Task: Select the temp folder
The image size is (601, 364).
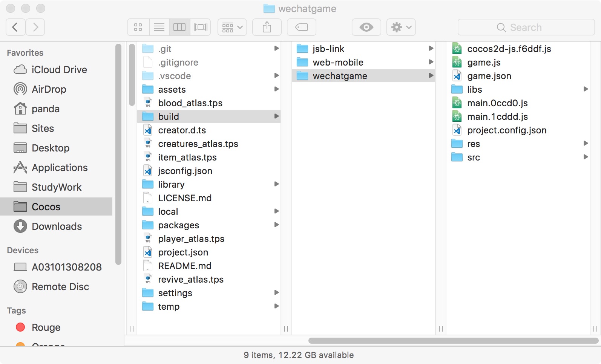Action: coord(209,306)
